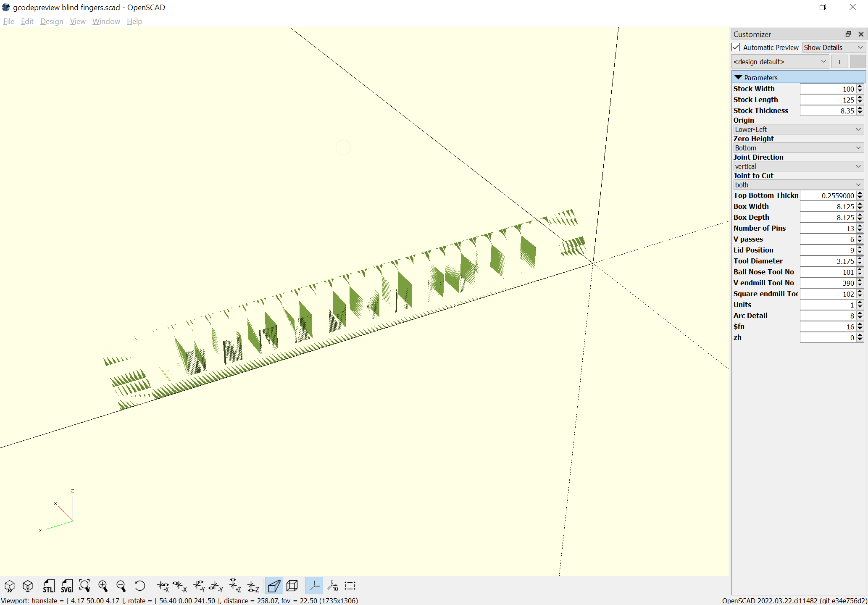The width and height of the screenshot is (868, 605).
Task: Export the model as SVG
Action: pyautogui.click(x=67, y=586)
